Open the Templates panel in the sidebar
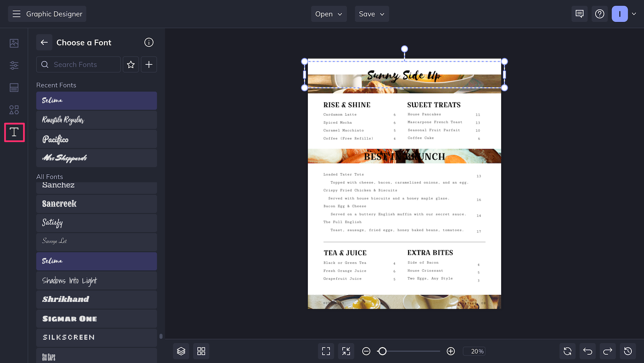The width and height of the screenshot is (644, 363). click(x=14, y=87)
